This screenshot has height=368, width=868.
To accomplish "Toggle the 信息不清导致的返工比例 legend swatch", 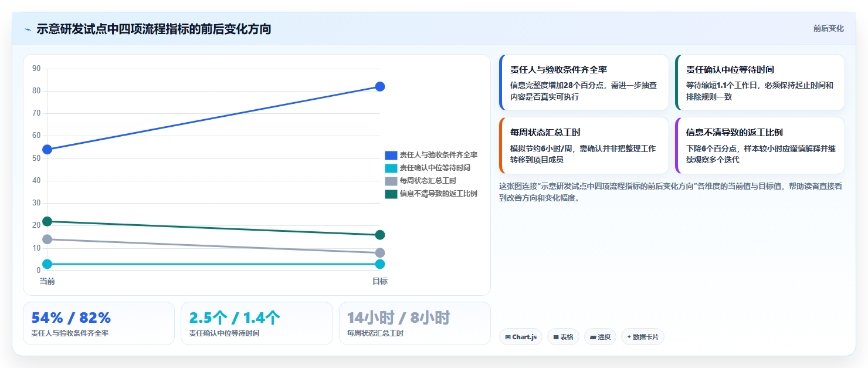I will 391,194.
